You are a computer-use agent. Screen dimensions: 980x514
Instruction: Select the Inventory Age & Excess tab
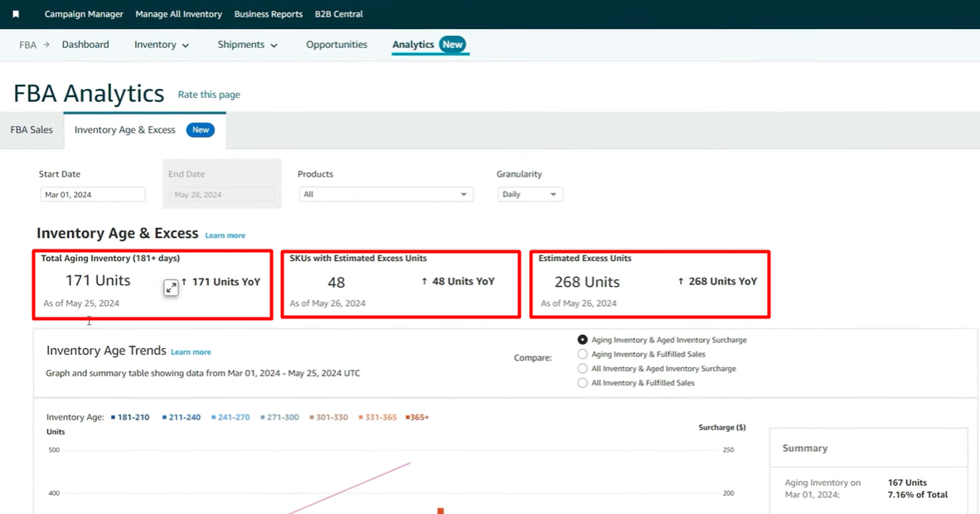[x=144, y=130]
